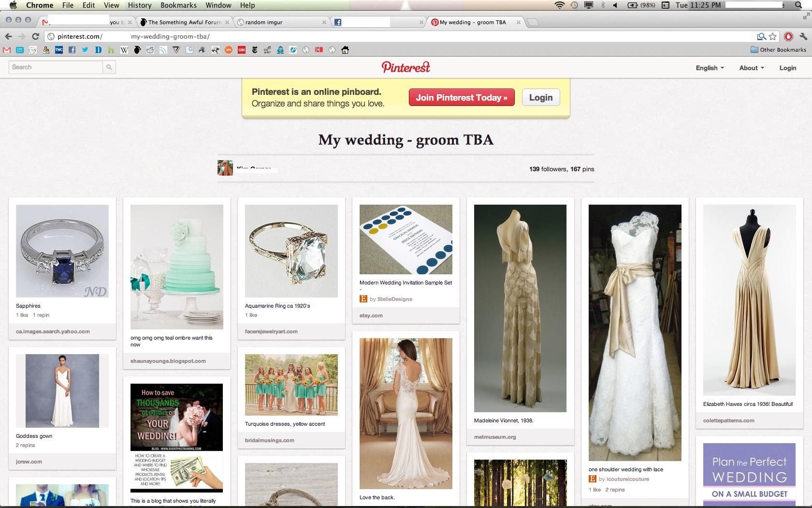Expand the About dropdown menu
This screenshot has width=812, height=508.
click(751, 68)
